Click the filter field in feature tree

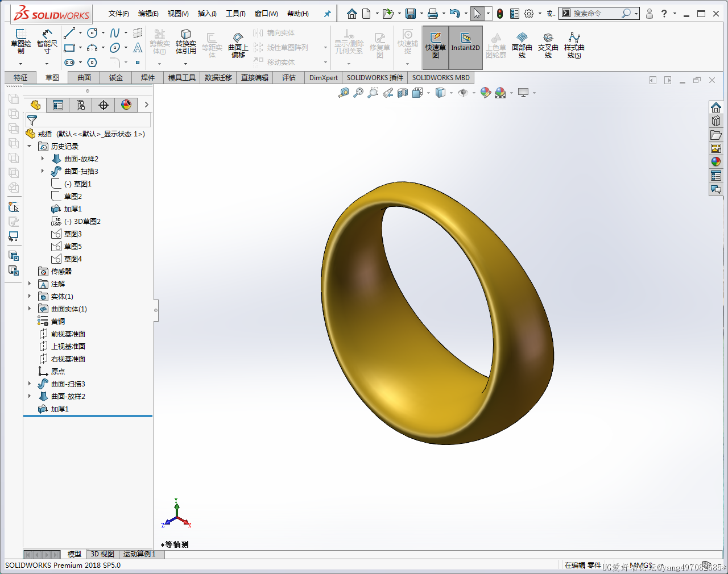pyautogui.click(x=88, y=120)
